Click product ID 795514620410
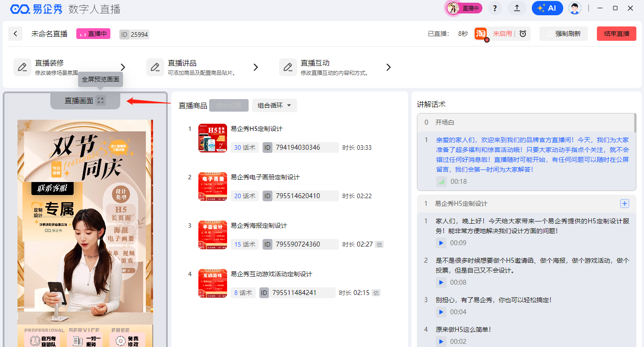 pos(301,196)
